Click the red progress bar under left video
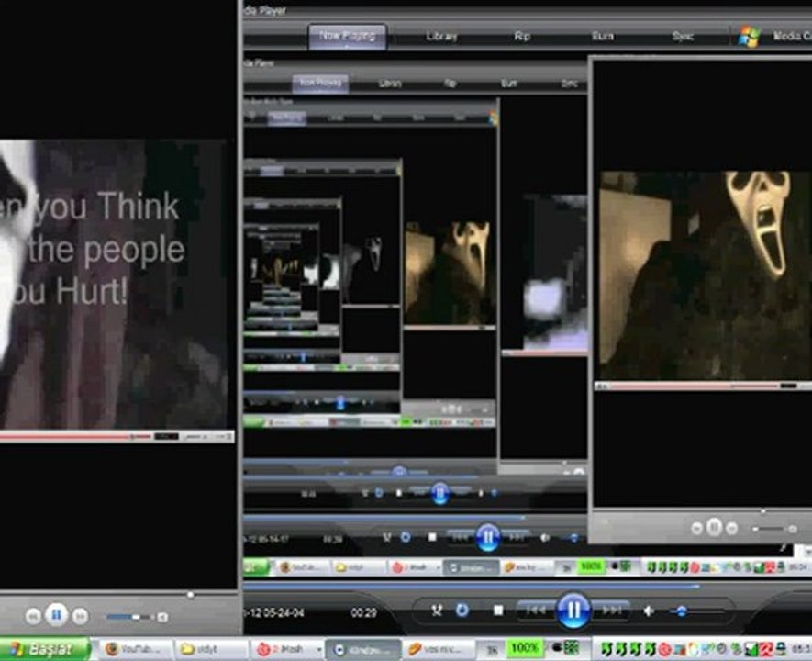812x661 pixels. pos(75,437)
